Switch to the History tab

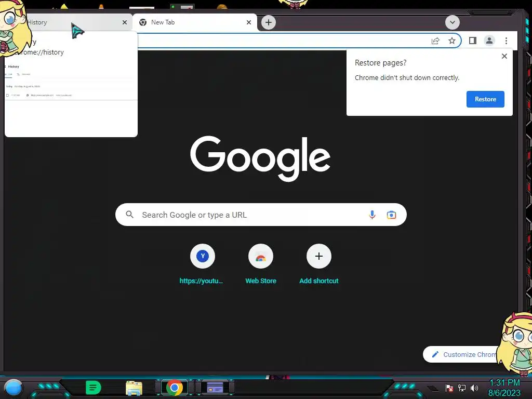[68, 22]
